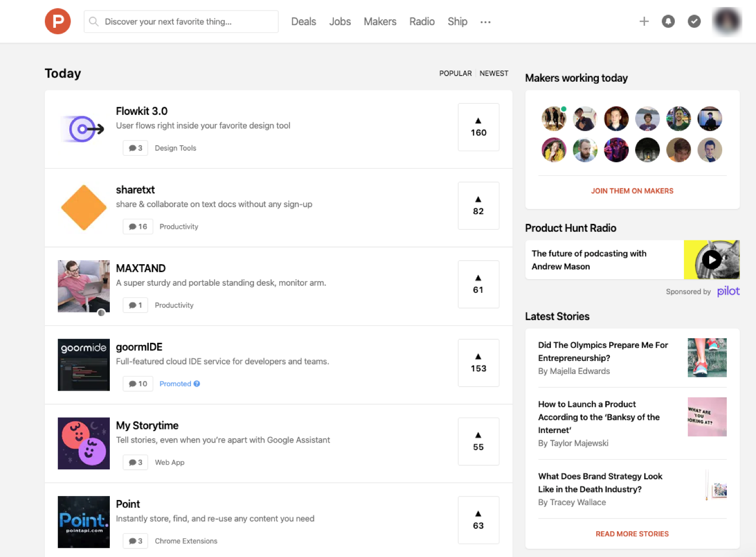This screenshot has height=557, width=756.
Task: Open more navigation options via the ellipsis
Action: (485, 21)
